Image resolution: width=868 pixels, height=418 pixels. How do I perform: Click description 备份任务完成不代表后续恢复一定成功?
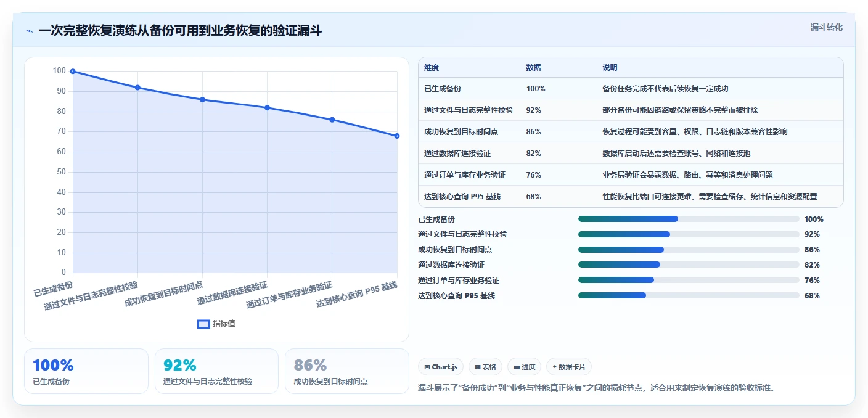point(665,89)
